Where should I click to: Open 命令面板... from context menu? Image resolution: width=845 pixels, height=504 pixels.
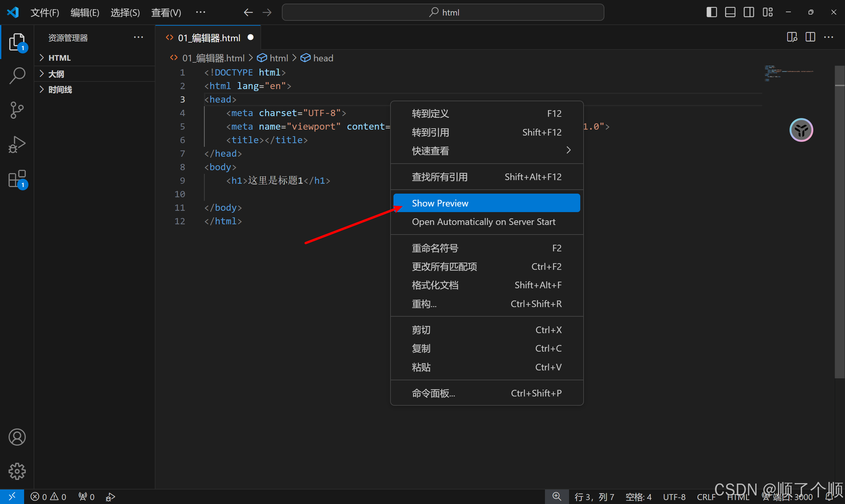click(487, 393)
